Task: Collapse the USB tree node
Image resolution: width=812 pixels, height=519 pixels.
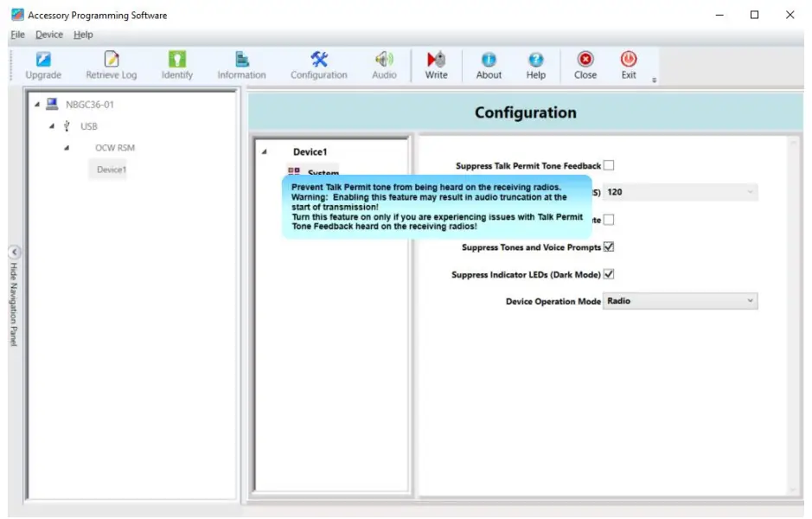Action: 53,125
